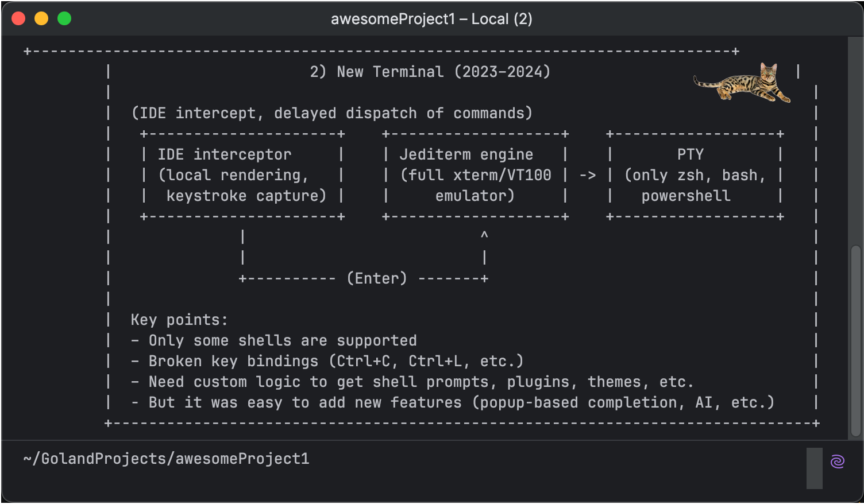The height and width of the screenshot is (504, 864).
Task: Click the 'IDE interceptor' box label
Action: [x=225, y=154]
